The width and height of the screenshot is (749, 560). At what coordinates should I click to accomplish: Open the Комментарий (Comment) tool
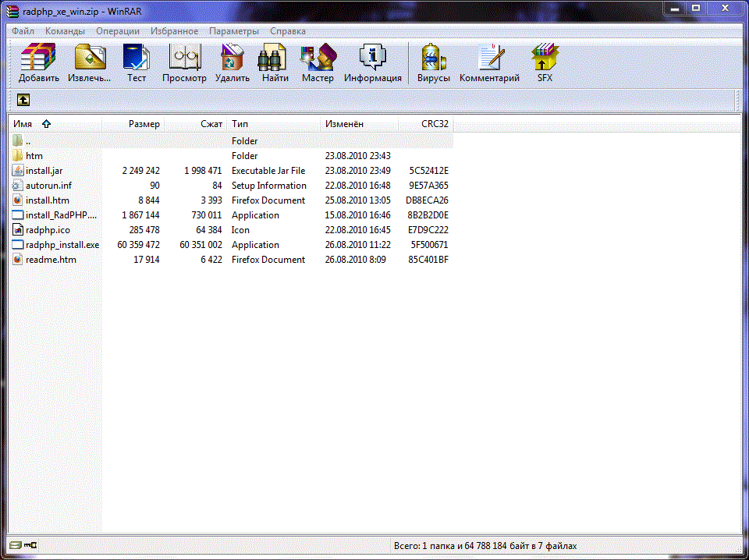pyautogui.click(x=489, y=63)
